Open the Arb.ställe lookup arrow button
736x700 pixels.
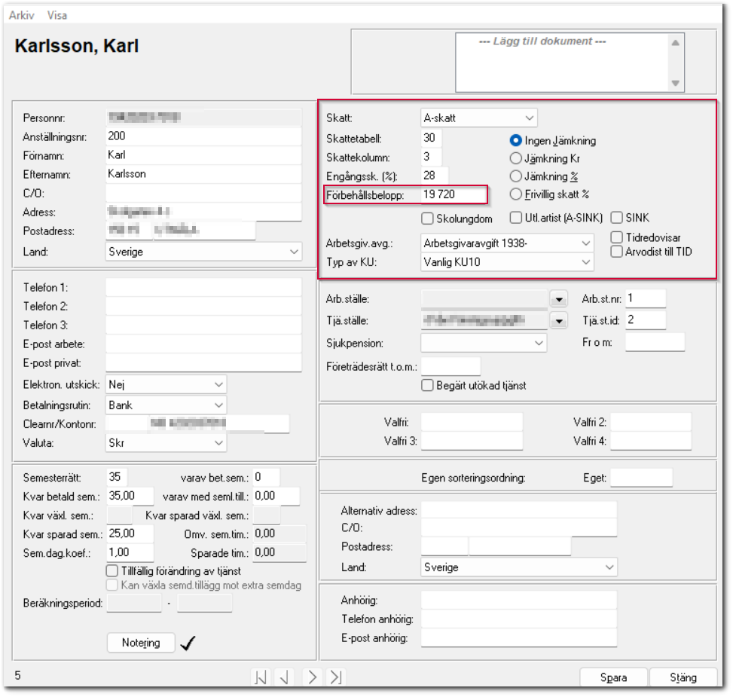point(558,299)
